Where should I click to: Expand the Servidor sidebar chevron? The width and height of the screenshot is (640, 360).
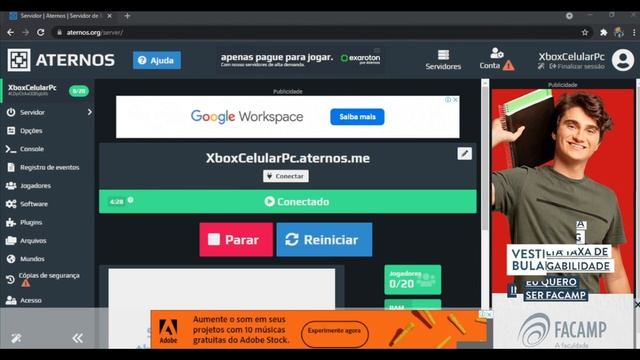tap(89, 112)
